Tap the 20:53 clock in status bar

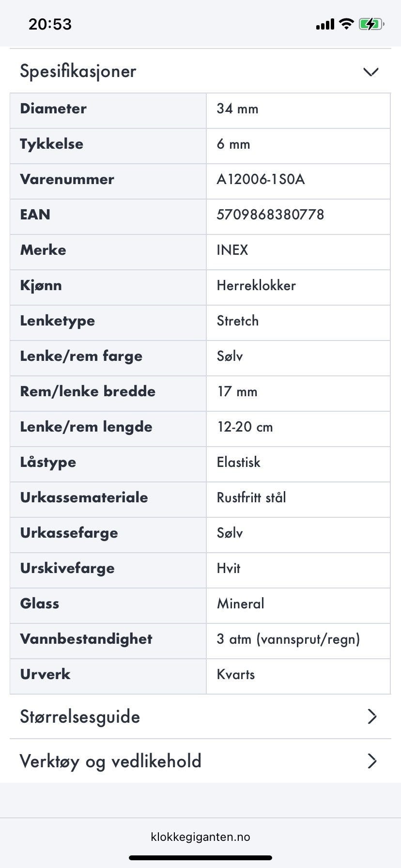[50, 24]
